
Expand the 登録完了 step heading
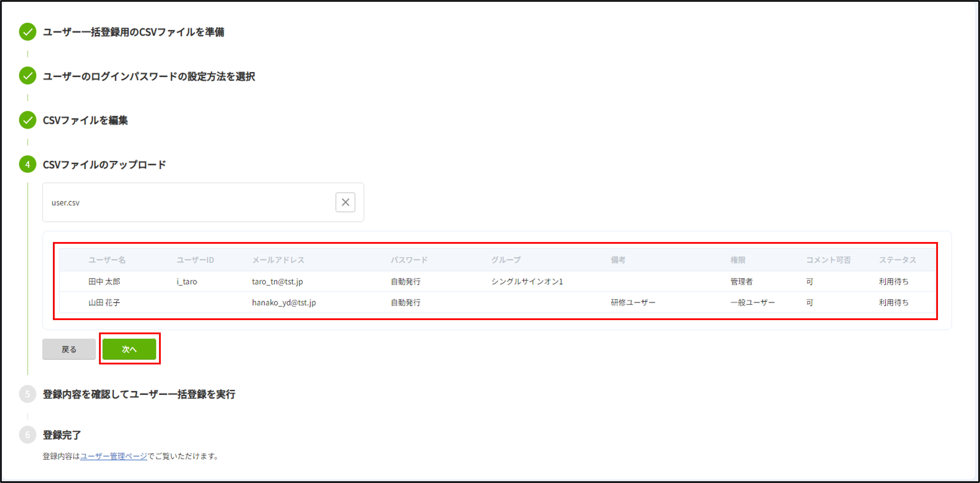pyautogui.click(x=62, y=435)
